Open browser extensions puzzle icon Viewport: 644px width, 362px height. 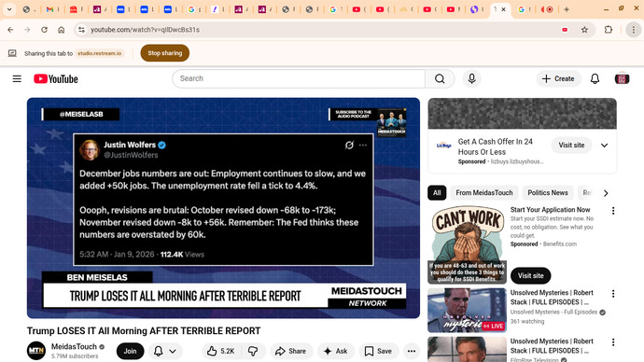pyautogui.click(x=609, y=30)
